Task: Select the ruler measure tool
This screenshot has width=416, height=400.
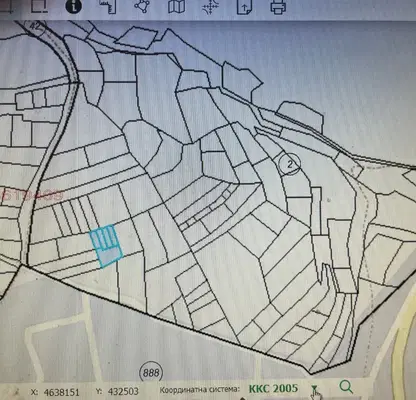Action: 109,6
